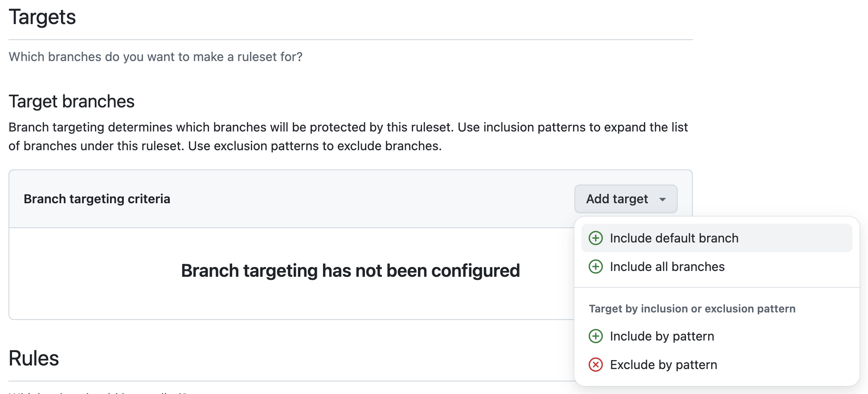The height and width of the screenshot is (394, 868).
Task: Select the Include default branch menu option
Action: (674, 238)
